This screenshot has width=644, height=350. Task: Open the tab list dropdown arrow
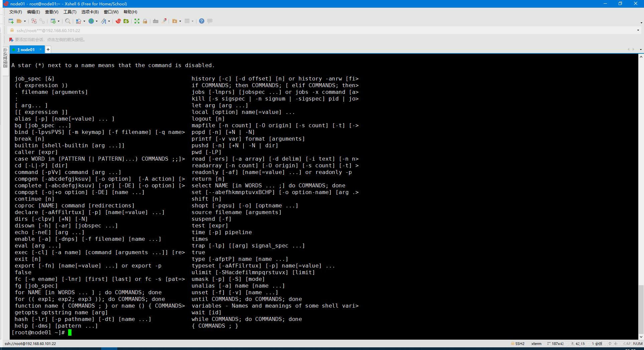[x=640, y=49]
